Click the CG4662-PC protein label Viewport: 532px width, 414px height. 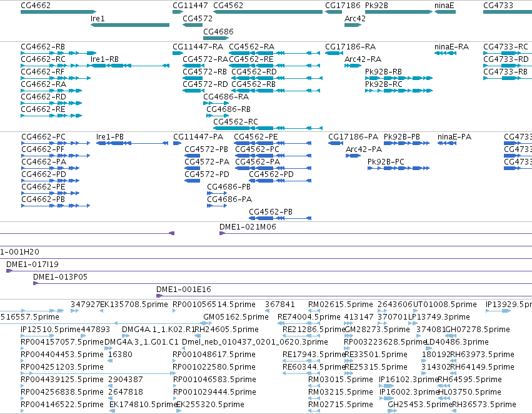tap(43, 137)
